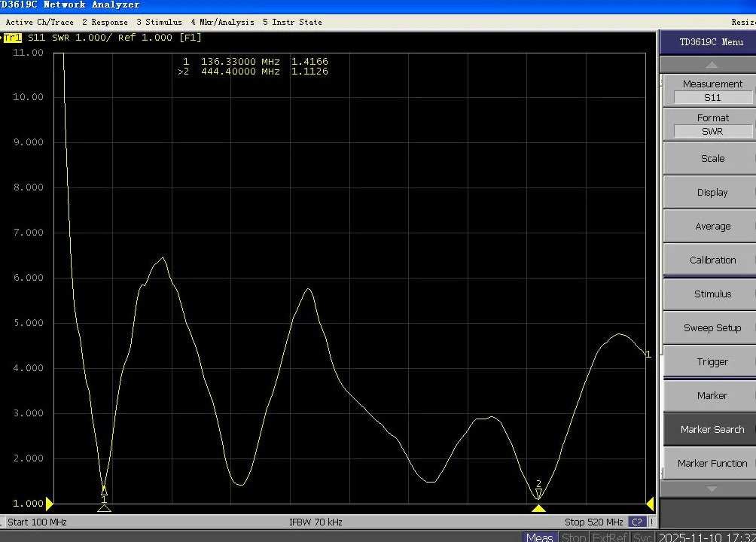756x542 pixels.
Task: Click the 11.00 y-axis top label
Action: pos(28,53)
